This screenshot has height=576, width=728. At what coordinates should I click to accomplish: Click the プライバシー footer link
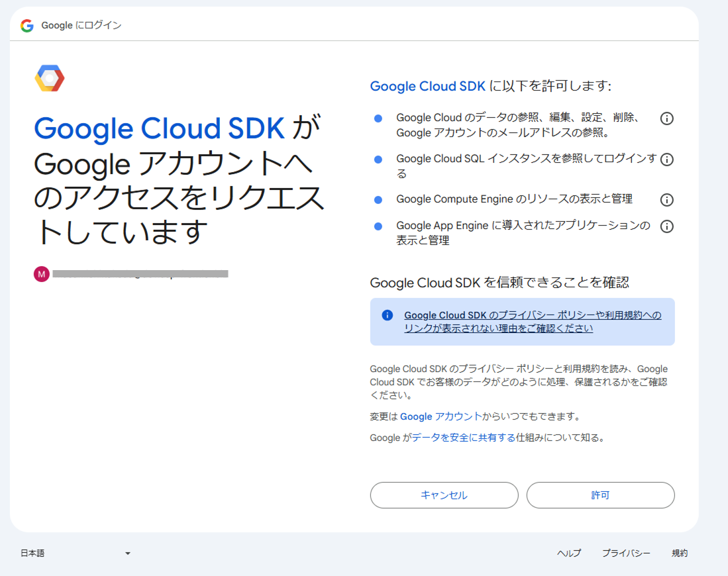(x=627, y=553)
